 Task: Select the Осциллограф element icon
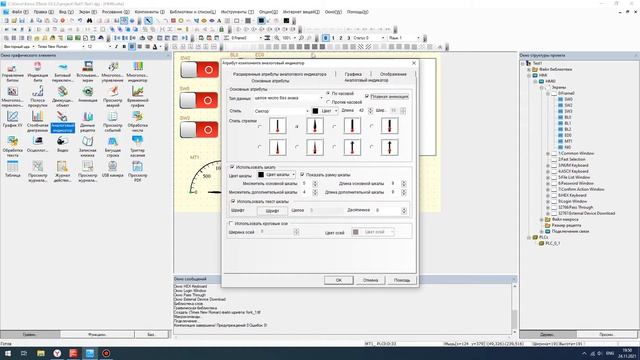tap(37, 144)
